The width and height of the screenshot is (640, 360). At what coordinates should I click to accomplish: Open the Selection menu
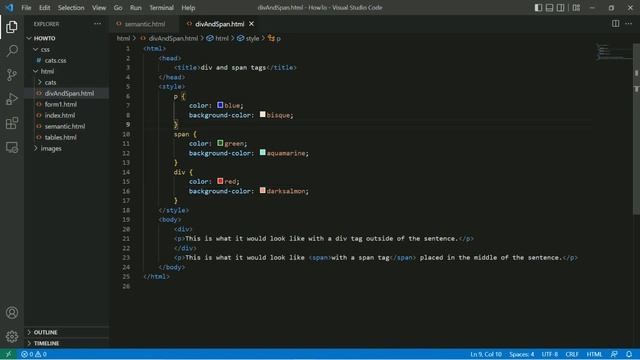click(x=71, y=8)
